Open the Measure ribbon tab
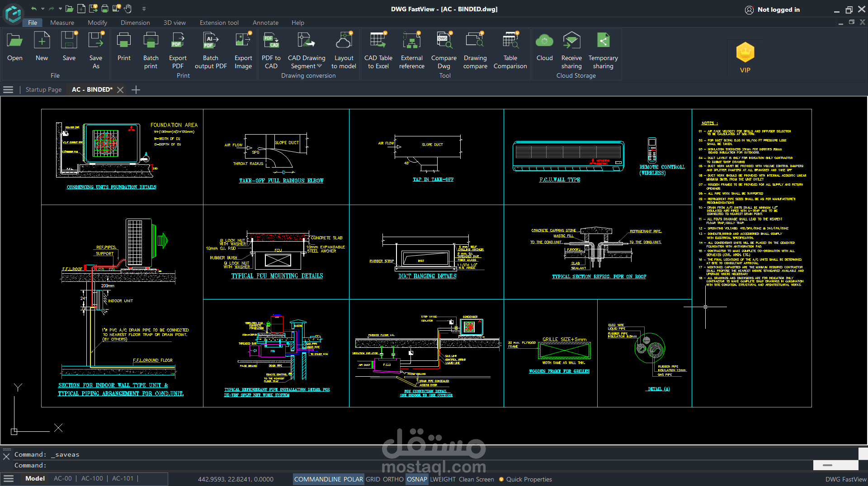Screen dimensions: 868x486 (x=62, y=23)
